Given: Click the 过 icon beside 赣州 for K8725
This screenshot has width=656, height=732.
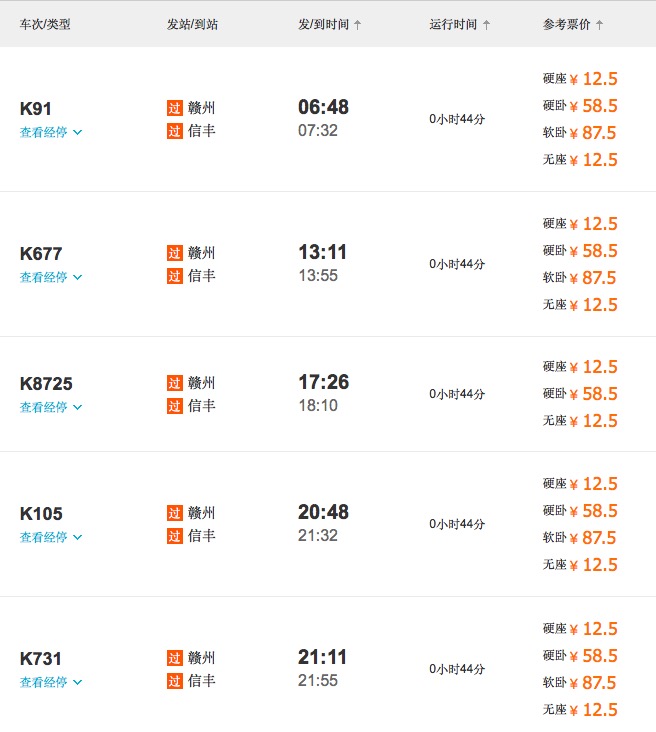Looking at the screenshot, I should (175, 383).
